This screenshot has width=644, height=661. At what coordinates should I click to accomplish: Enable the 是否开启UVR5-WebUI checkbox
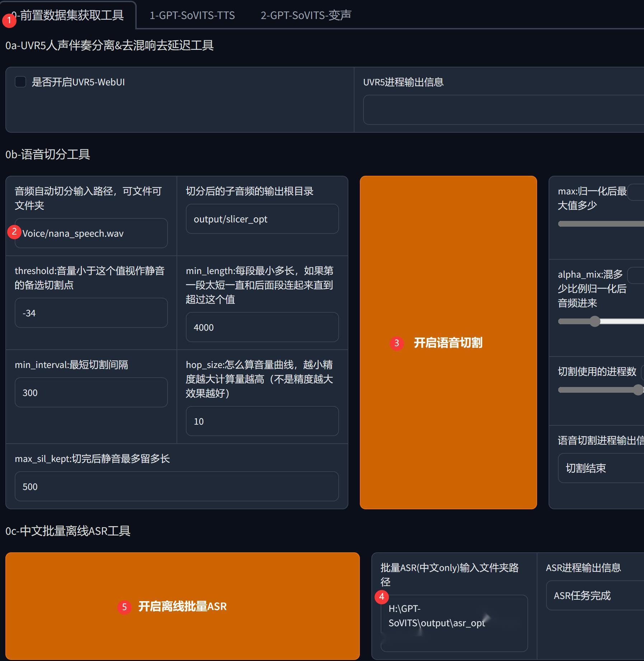click(20, 82)
